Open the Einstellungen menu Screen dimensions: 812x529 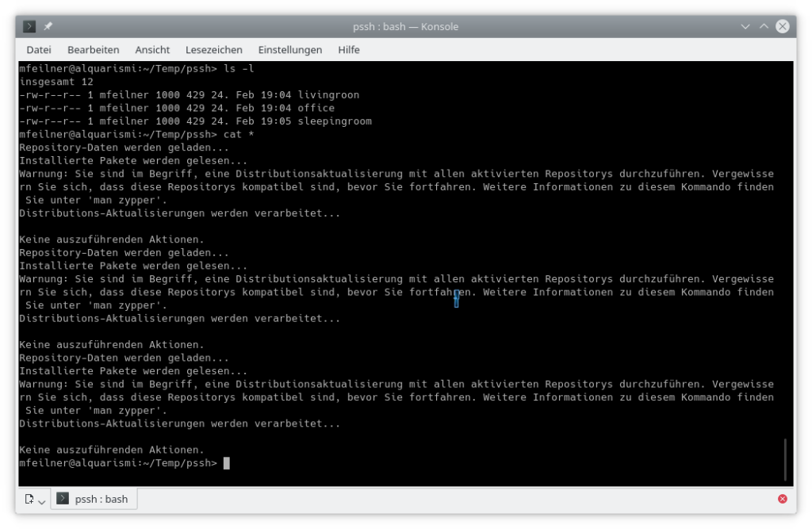290,50
